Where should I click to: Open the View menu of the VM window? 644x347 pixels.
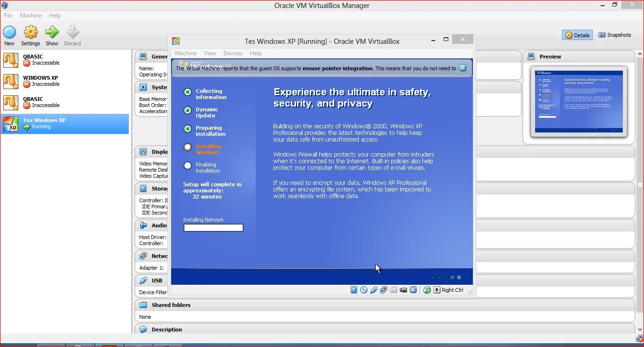tap(210, 53)
